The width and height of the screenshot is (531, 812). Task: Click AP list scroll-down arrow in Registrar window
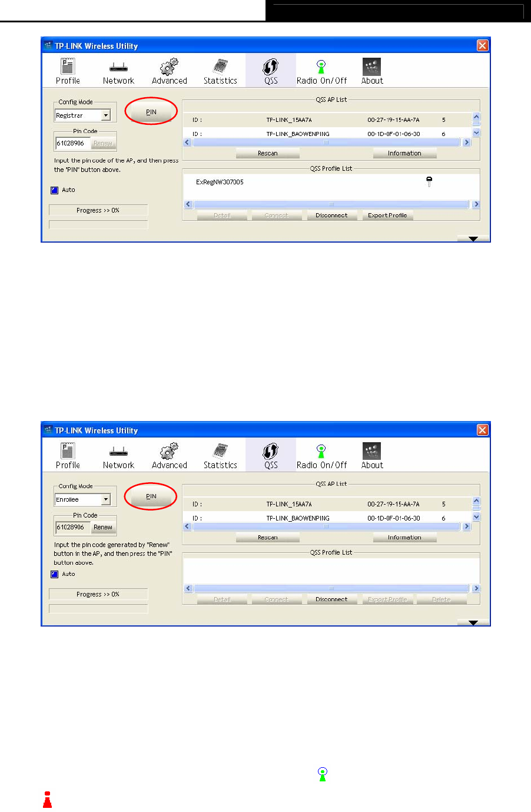point(476,133)
